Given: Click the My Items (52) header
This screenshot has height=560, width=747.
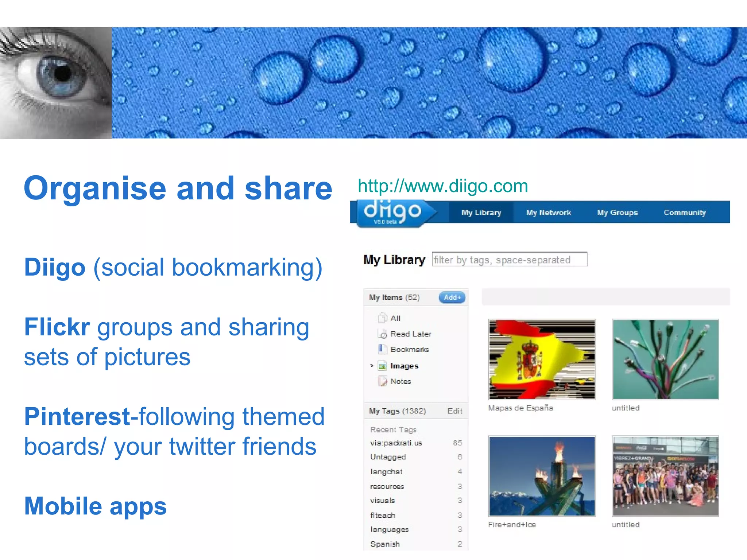Looking at the screenshot, I should point(394,297).
